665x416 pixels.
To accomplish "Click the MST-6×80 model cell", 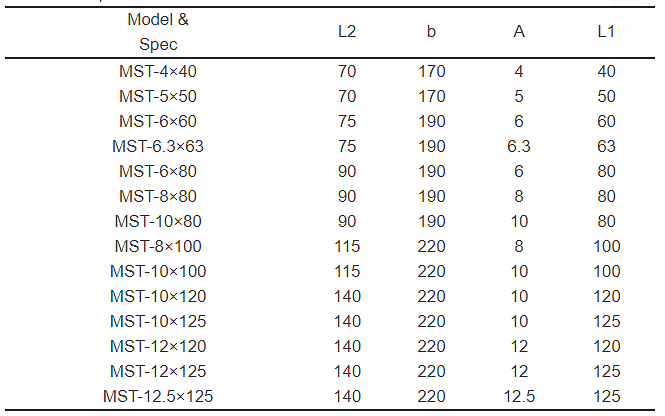I will click(x=158, y=172).
